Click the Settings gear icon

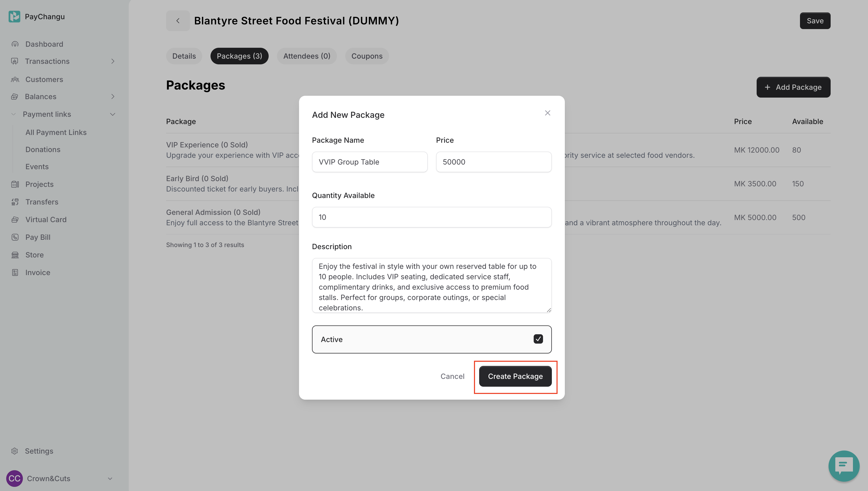click(15, 451)
